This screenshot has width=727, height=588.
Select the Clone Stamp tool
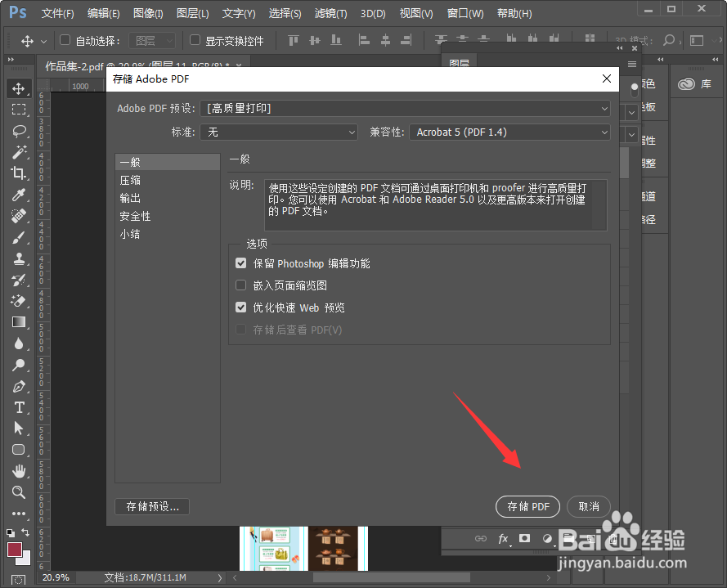(19, 258)
